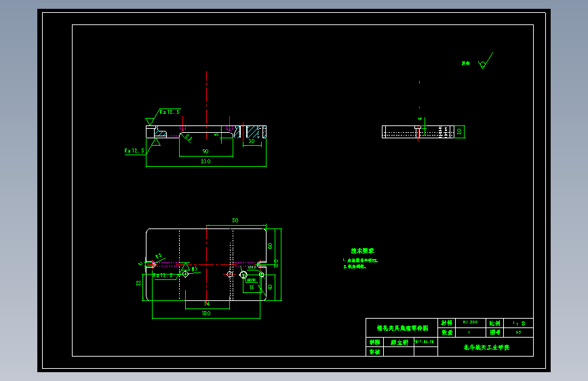
Task: Select the 1:2 scale value
Action: (519, 323)
